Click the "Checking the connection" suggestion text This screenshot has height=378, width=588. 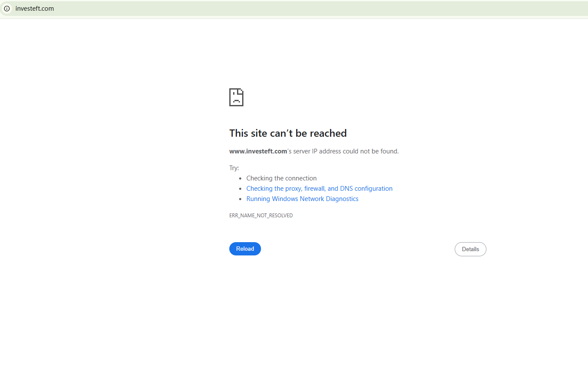point(281,178)
